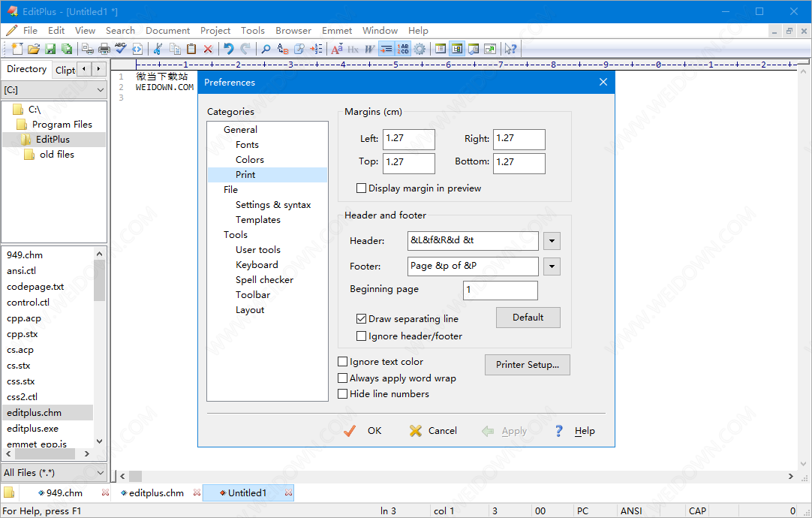Click the context Help arrow icon
Screen dimensions: 812x518
510,49
